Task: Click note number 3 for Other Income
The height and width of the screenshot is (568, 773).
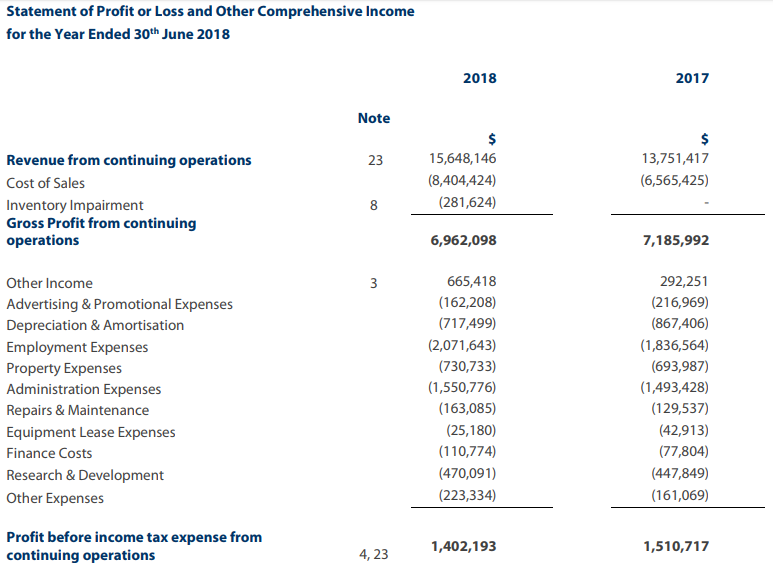Action: click(x=374, y=284)
